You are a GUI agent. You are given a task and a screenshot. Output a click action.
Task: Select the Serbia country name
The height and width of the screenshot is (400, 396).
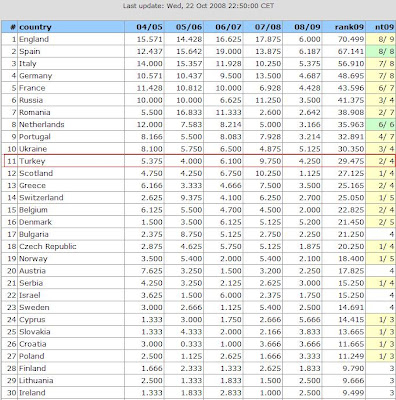pos(31,283)
